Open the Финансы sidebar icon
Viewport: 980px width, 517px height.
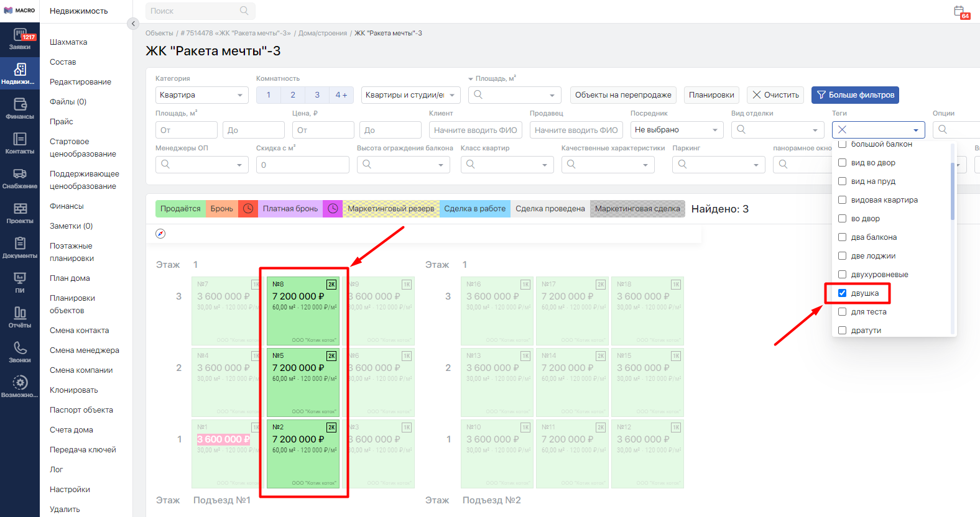click(x=20, y=104)
